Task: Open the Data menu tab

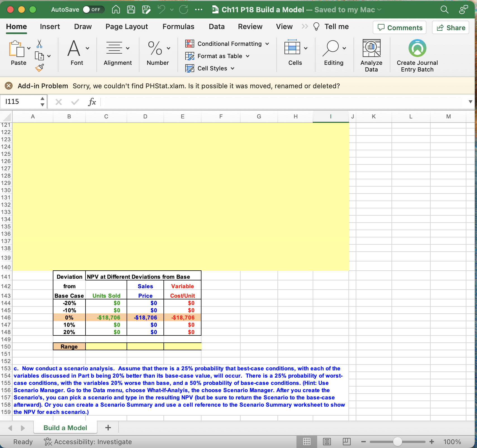Action: [217, 27]
